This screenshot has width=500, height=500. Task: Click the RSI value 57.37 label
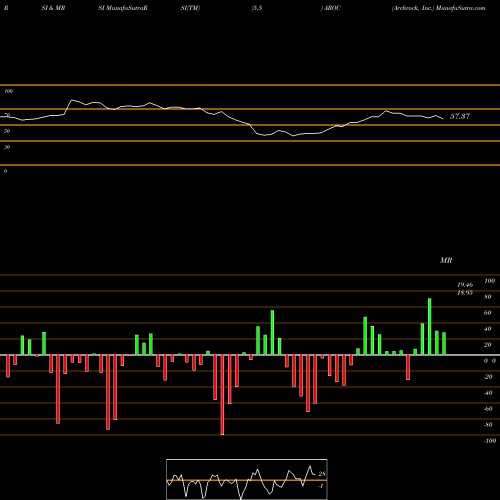pyautogui.click(x=460, y=116)
